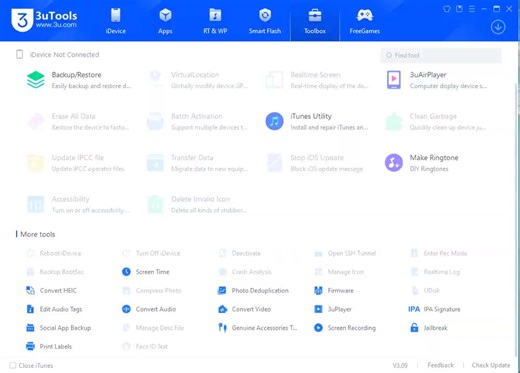Click the UDisk entry
This screenshot has height=373, width=520.
425,291
